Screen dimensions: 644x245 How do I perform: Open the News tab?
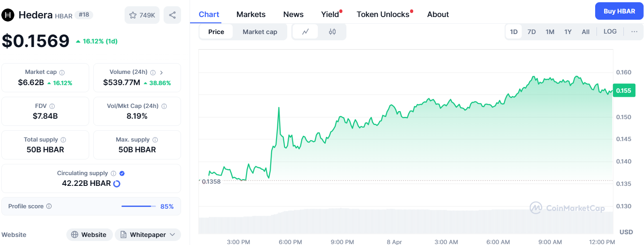point(294,14)
